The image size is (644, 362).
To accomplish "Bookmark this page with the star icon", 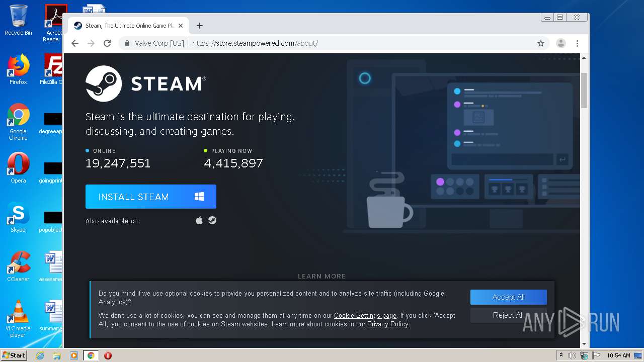I will pyautogui.click(x=541, y=43).
